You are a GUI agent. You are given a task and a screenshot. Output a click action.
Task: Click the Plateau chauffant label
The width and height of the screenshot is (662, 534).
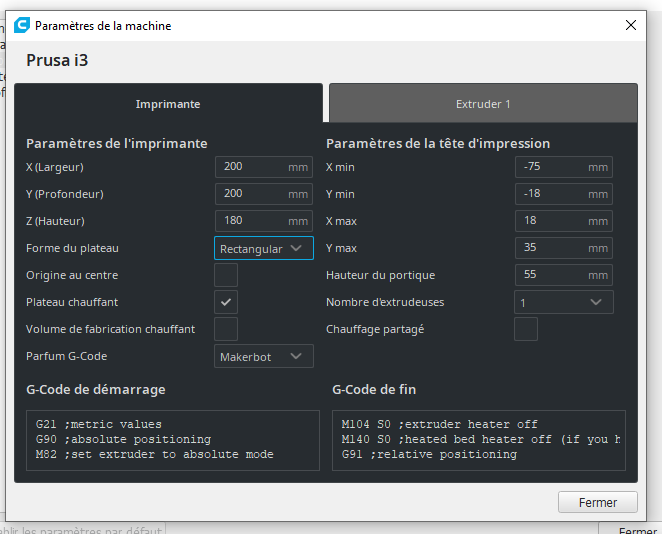click(x=72, y=302)
